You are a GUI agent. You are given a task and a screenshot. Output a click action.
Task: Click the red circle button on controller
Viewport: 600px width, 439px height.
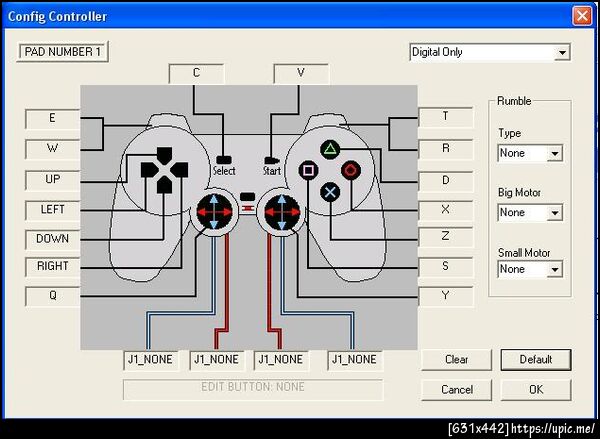pos(351,170)
